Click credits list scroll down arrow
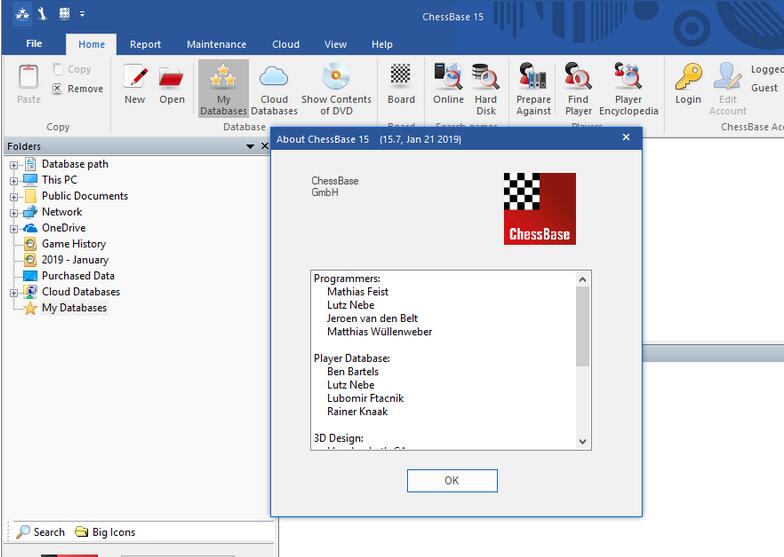The height and width of the screenshot is (557, 784). [582, 441]
